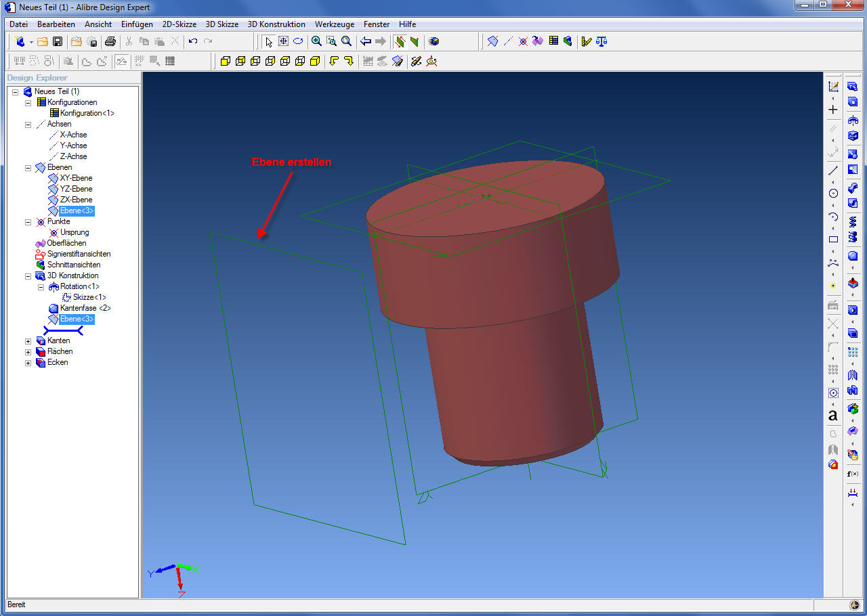The width and height of the screenshot is (867, 616).
Task: Expand the Flächen tree node
Action: click(x=28, y=351)
